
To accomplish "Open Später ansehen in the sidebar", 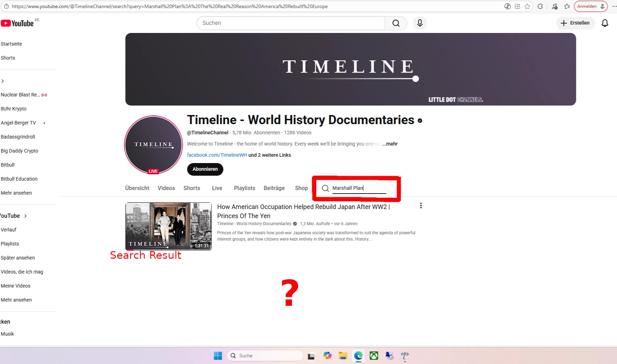I will coord(18,258).
